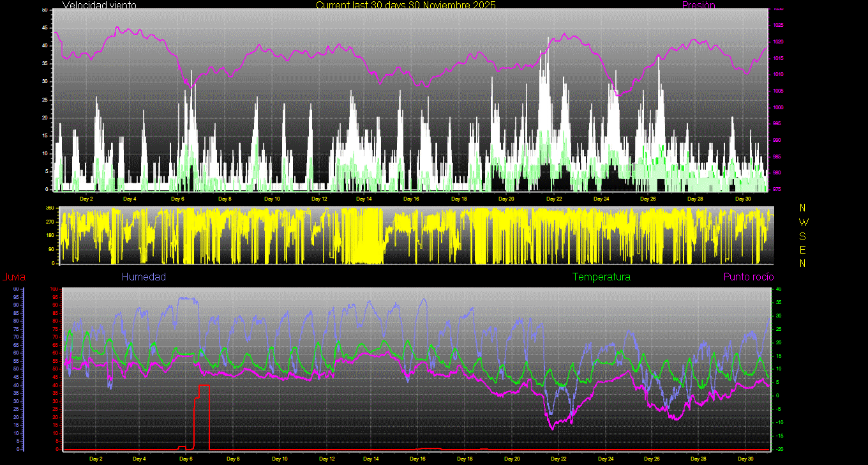Click the W compass direction letter
The image size is (868, 465).
coord(803,222)
